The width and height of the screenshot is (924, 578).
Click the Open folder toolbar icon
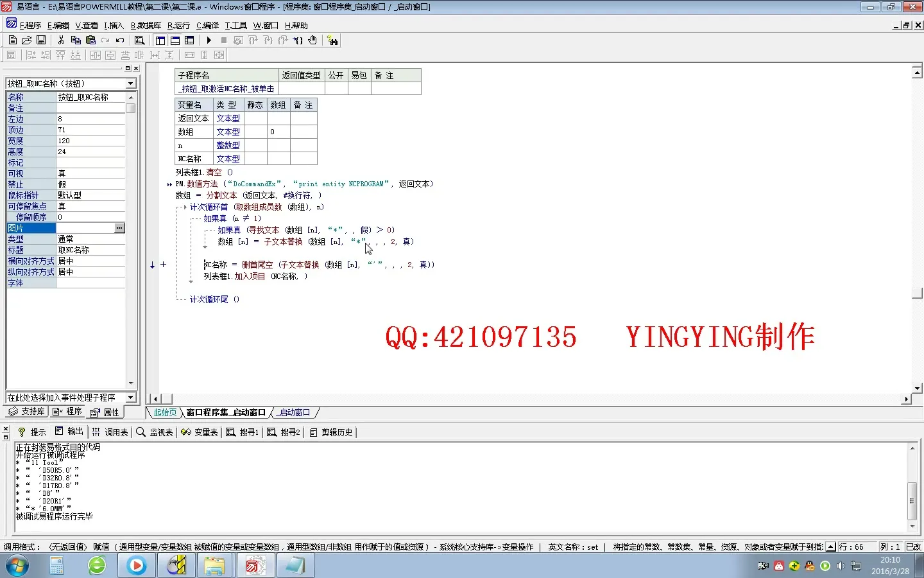click(x=26, y=40)
